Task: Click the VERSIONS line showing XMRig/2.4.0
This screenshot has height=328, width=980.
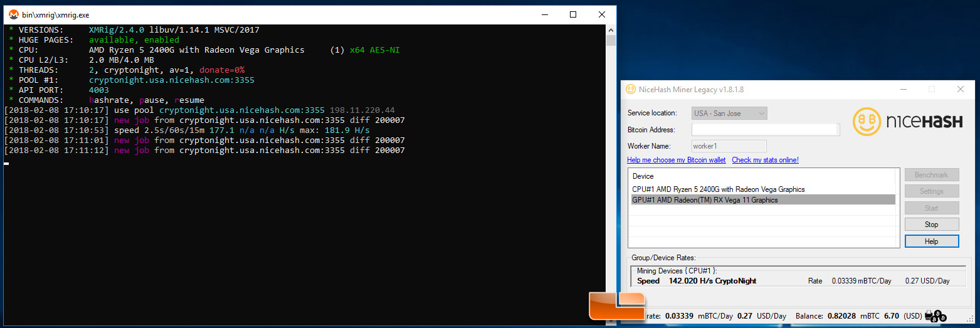Action: [x=134, y=30]
